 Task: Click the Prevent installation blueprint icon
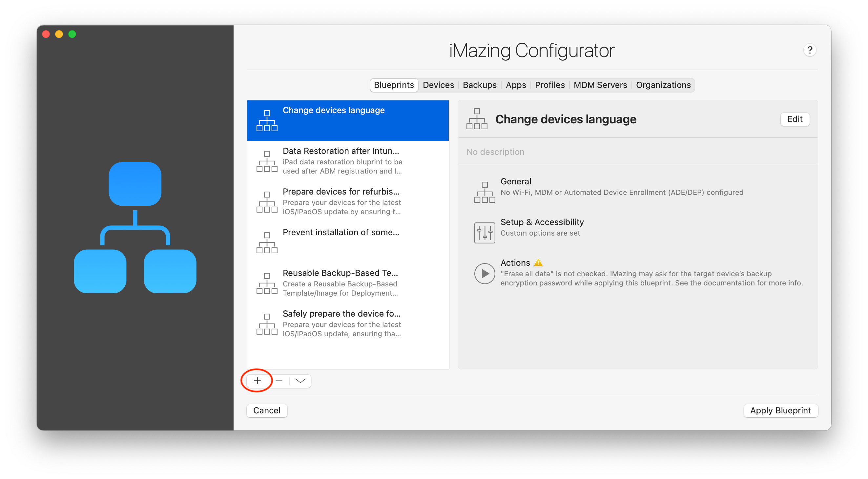point(267,243)
